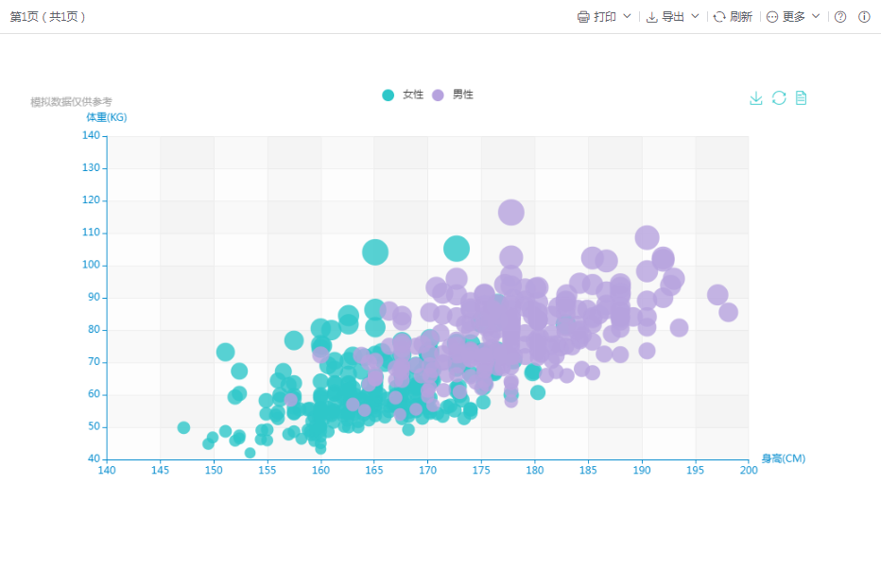This screenshot has width=881, height=588.
Task: Click the 更多 button text
Action: [794, 17]
